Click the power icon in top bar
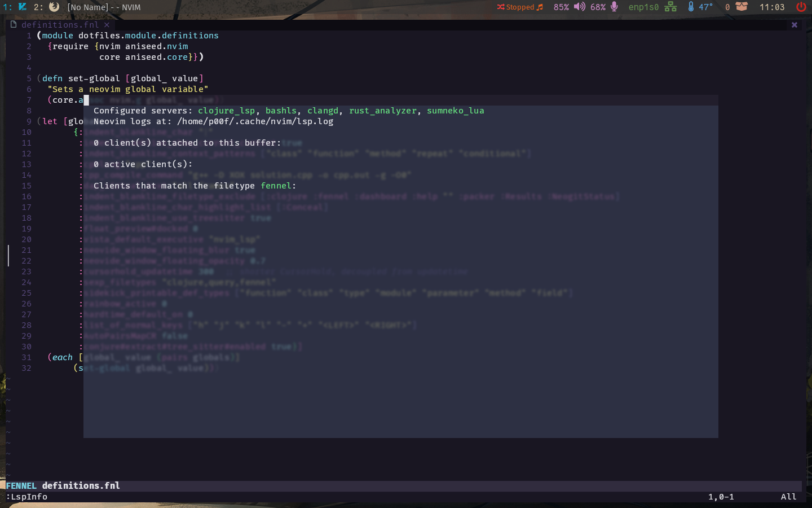The width and height of the screenshot is (812, 508). pos(801,7)
